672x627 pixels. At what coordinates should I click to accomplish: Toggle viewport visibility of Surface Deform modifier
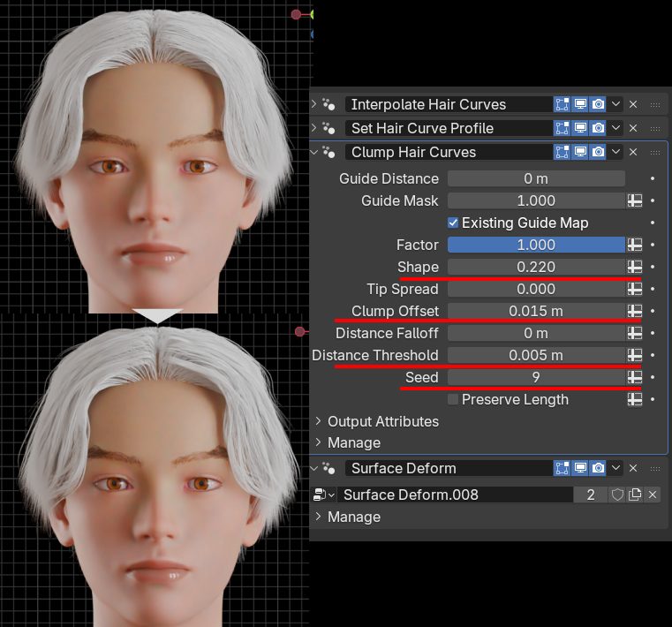(x=580, y=468)
